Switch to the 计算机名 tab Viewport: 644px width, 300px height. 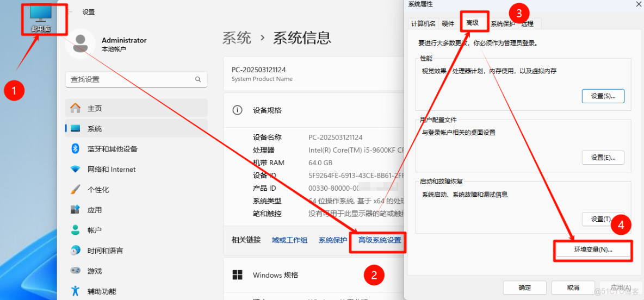point(424,24)
